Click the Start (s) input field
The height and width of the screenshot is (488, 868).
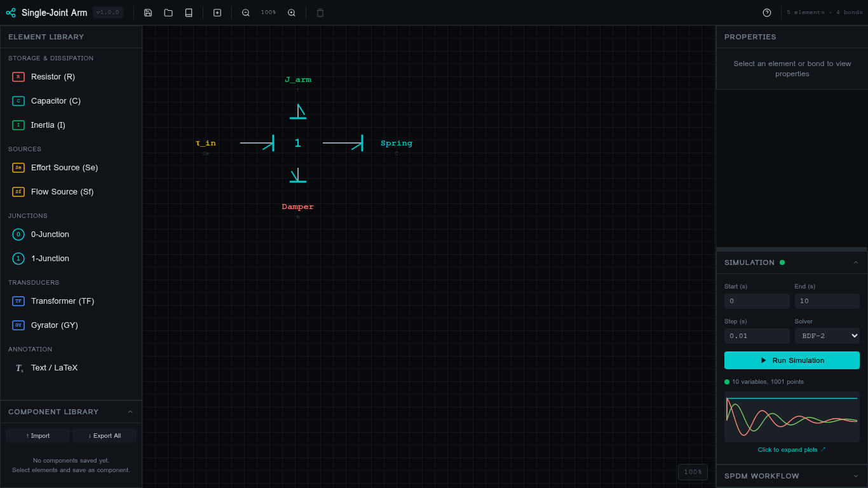point(757,301)
